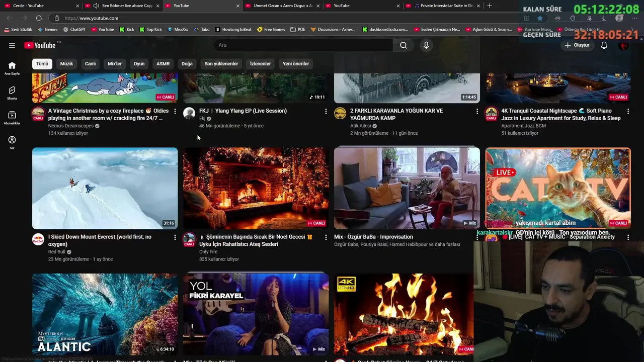Open the Free Games bookmark
The width and height of the screenshot is (644, 362).
pyautogui.click(x=271, y=30)
